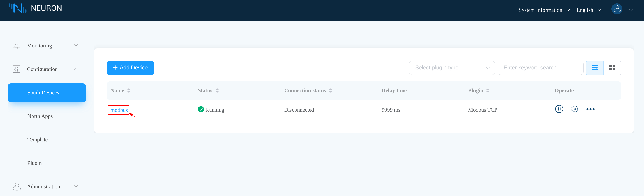Click the Monitoring chart icon
The image size is (644, 196).
[x=17, y=45]
